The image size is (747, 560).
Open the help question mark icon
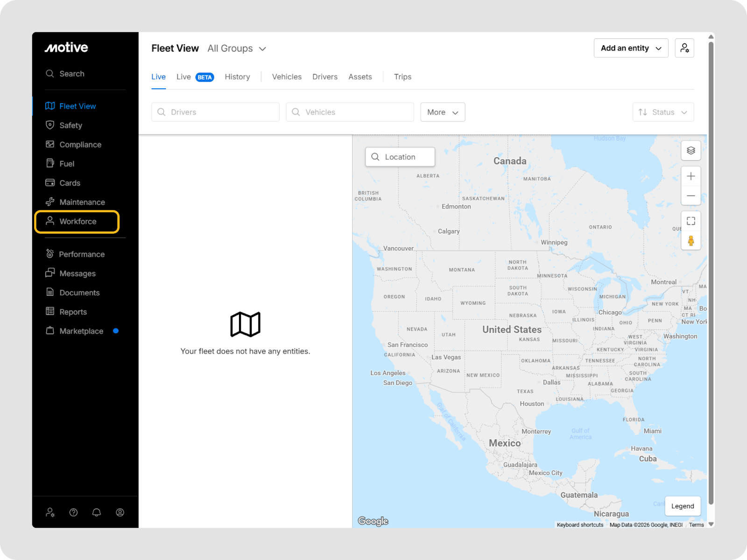pos(73,512)
